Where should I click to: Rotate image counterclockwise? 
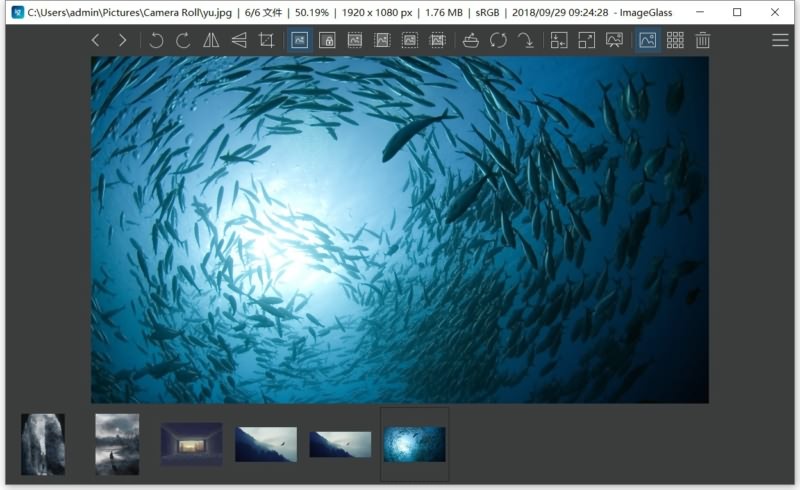(156, 40)
